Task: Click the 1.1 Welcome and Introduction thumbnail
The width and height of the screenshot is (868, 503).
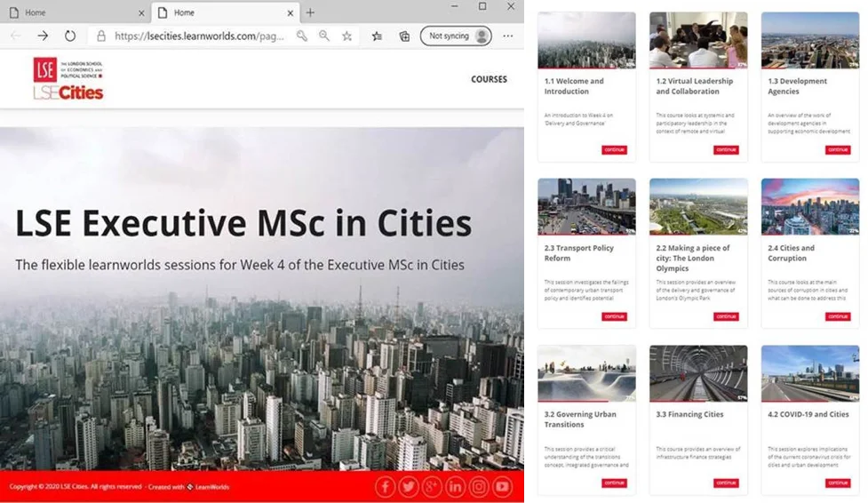Action: click(586, 40)
